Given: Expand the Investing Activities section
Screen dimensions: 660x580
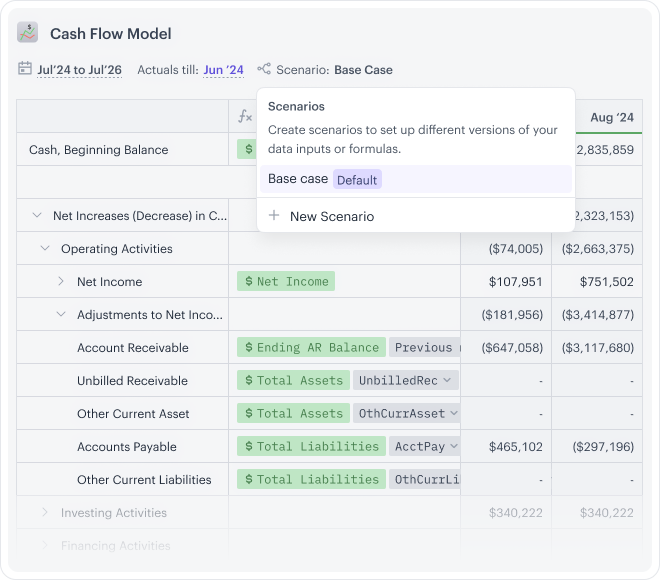Looking at the screenshot, I should [x=45, y=512].
